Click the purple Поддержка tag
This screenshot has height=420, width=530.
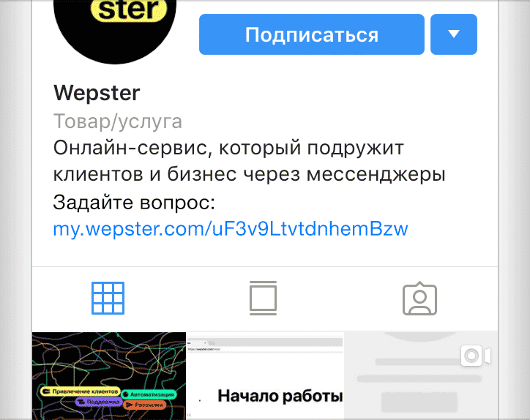[x=99, y=402]
